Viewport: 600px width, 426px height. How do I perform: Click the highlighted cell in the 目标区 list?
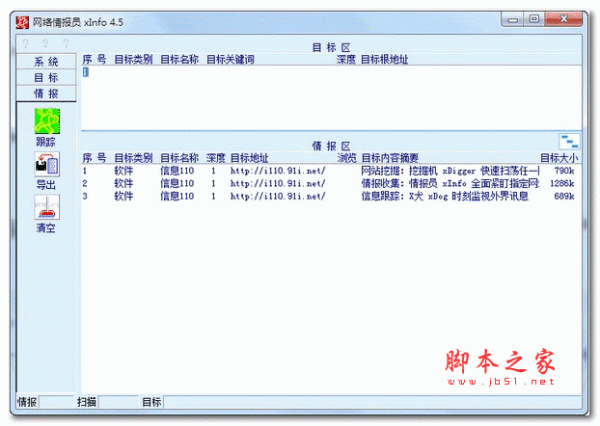tap(85, 72)
